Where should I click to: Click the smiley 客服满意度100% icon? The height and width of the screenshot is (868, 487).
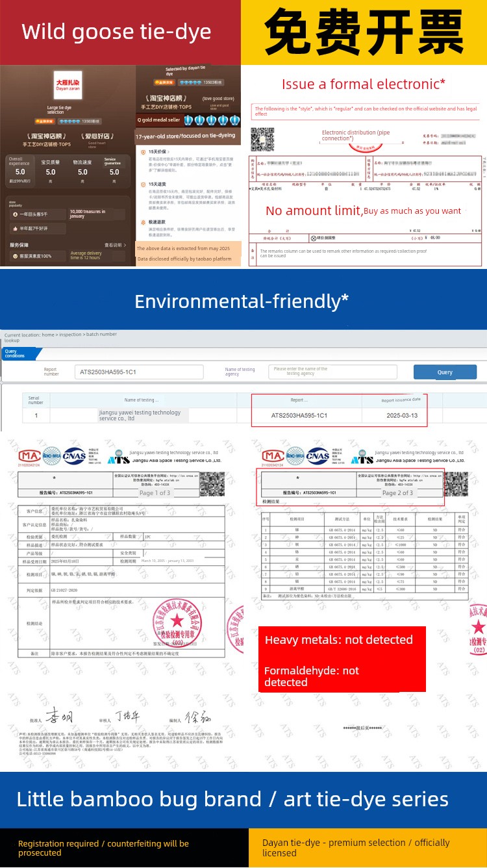(14, 257)
